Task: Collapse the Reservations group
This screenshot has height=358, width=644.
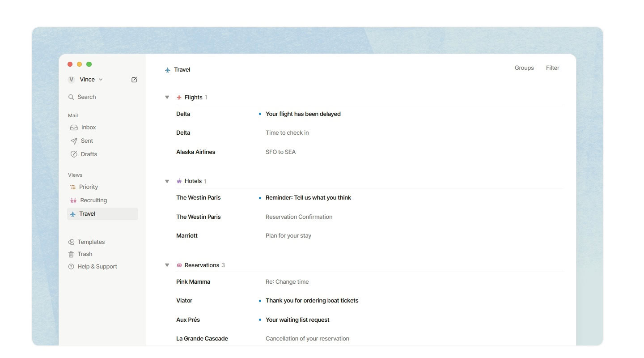Action: click(x=167, y=265)
